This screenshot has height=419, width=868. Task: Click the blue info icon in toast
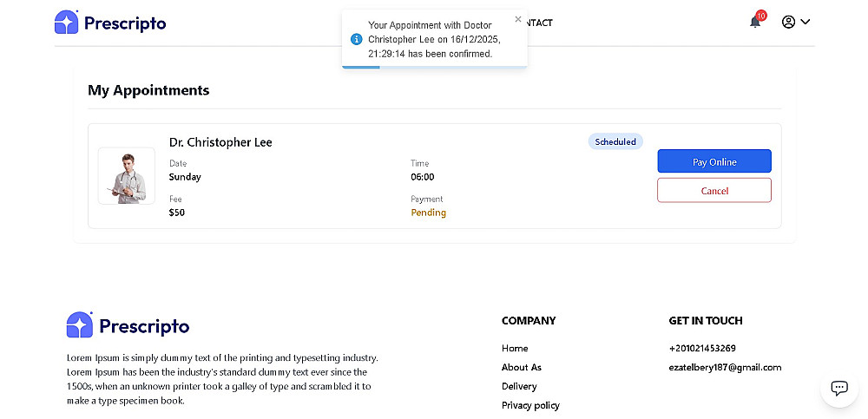point(356,39)
